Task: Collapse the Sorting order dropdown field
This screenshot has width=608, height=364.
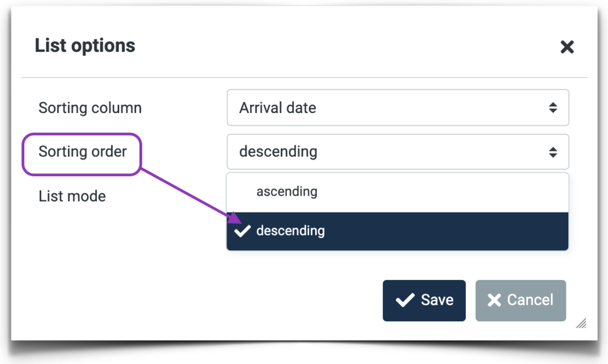Action: 397,152
